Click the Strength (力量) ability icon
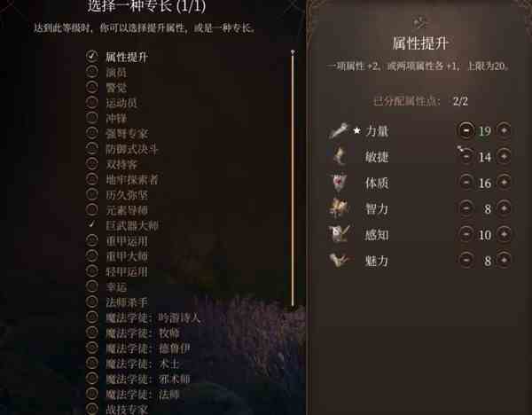 (339, 130)
